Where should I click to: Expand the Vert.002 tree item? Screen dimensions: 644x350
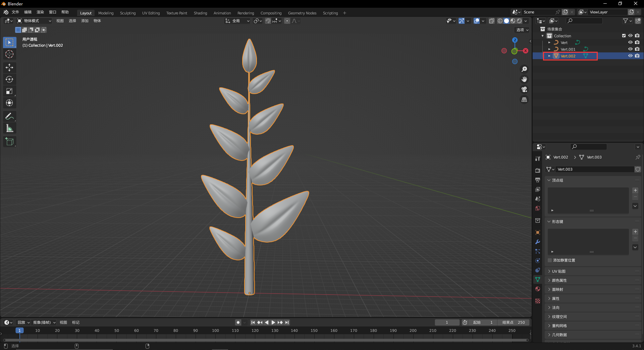(x=549, y=56)
